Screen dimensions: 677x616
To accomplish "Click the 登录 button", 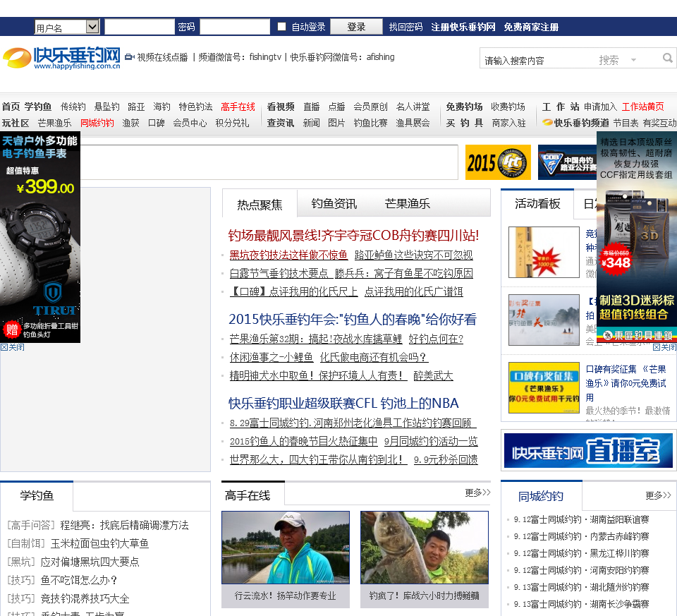I will coord(356,27).
